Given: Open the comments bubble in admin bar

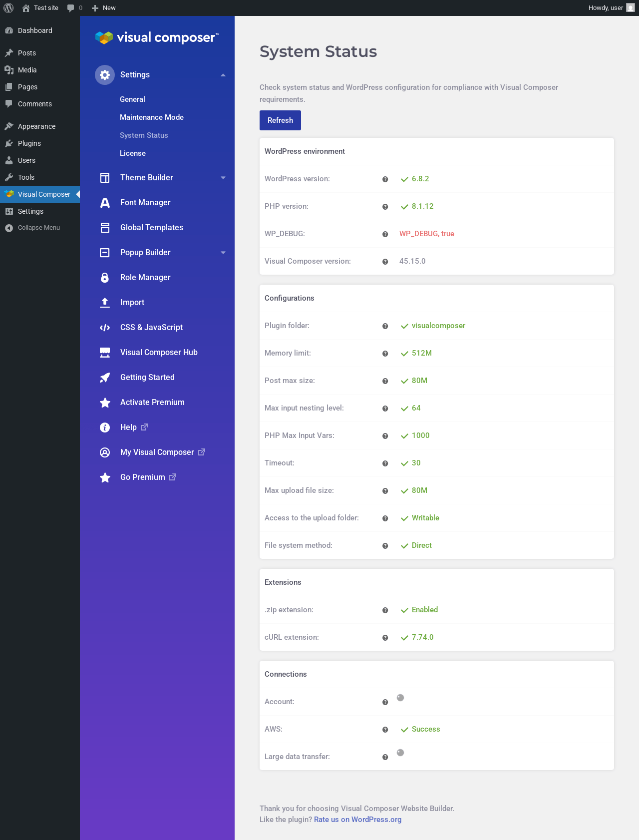Looking at the screenshot, I should tap(74, 8).
